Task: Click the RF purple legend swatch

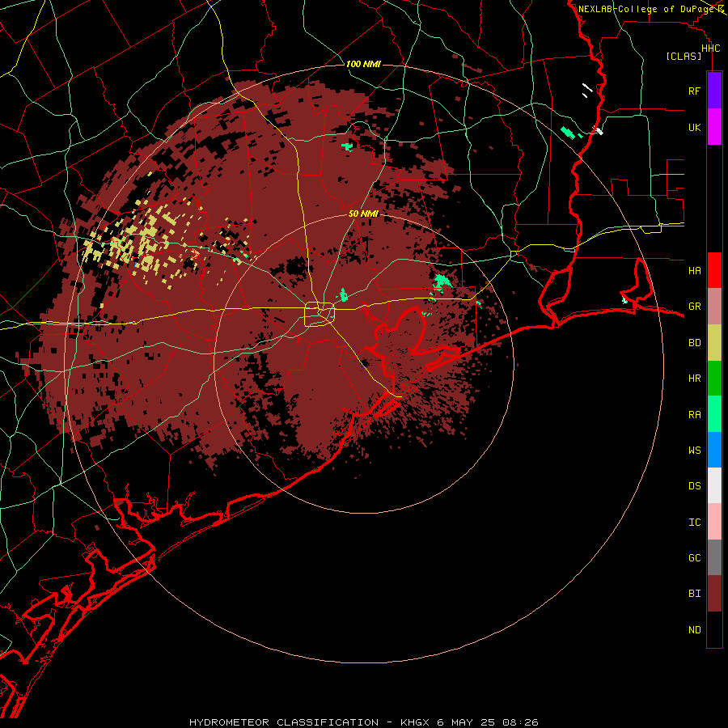Action: click(714, 91)
